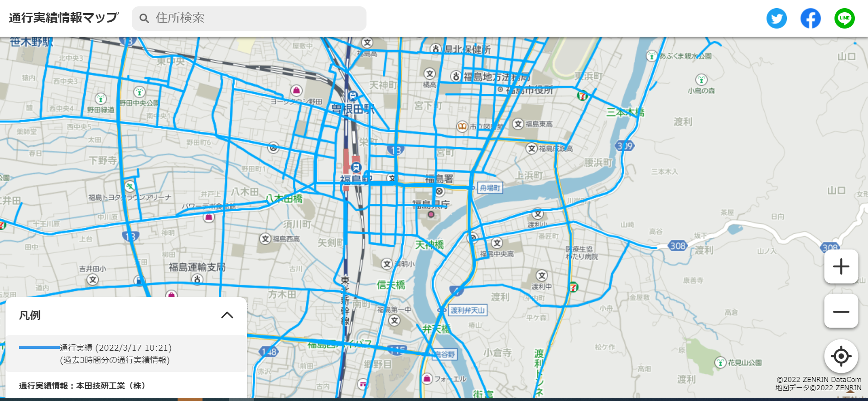Open the 通行実績情報マップ title link

[x=64, y=18]
